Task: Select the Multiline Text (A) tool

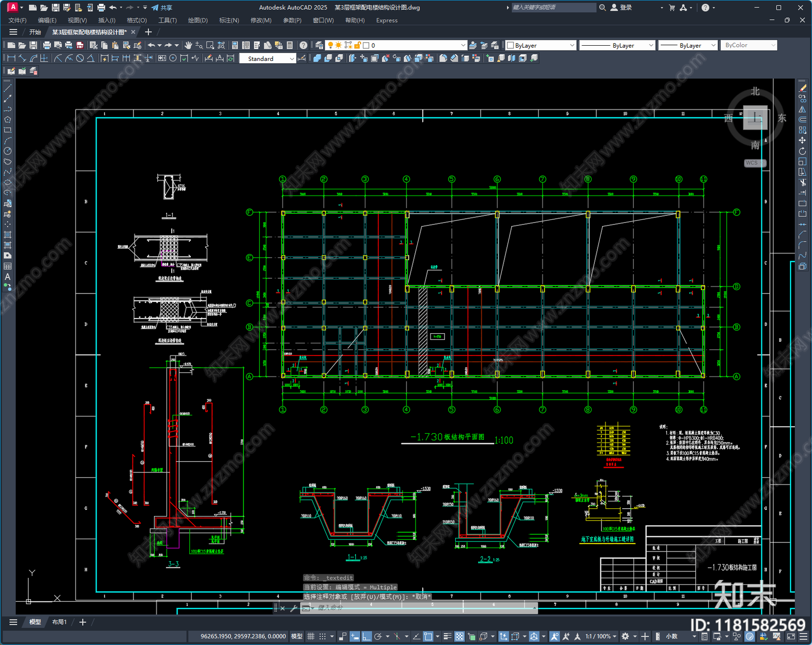Action: pos(8,277)
